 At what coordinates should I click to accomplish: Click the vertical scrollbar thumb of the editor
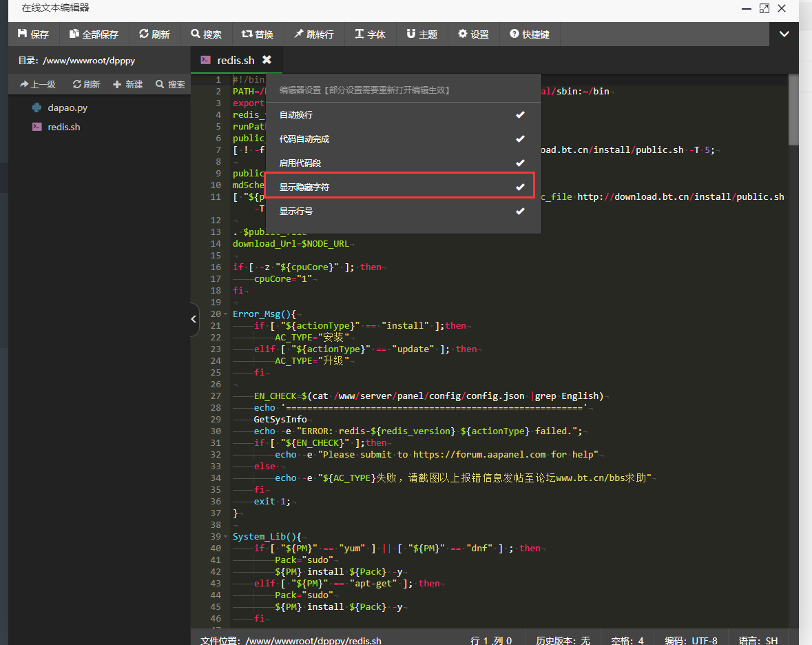(x=793, y=110)
